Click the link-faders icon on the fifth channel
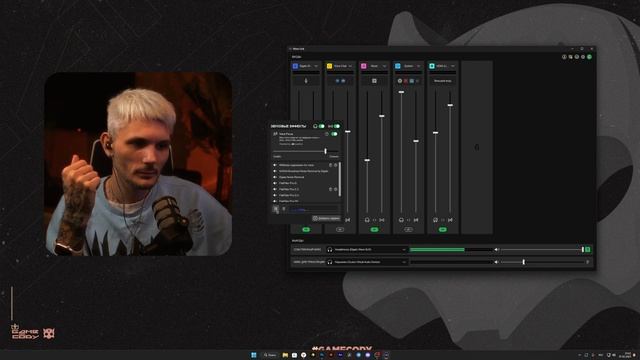The height and width of the screenshot is (360, 640). point(443,220)
